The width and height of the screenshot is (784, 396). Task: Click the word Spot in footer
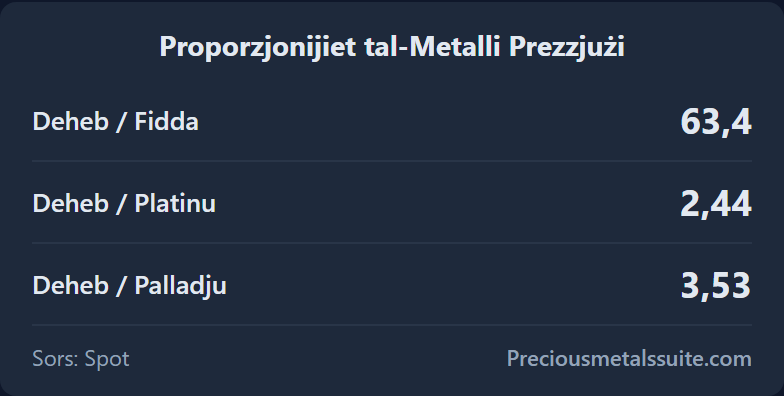click(x=107, y=360)
